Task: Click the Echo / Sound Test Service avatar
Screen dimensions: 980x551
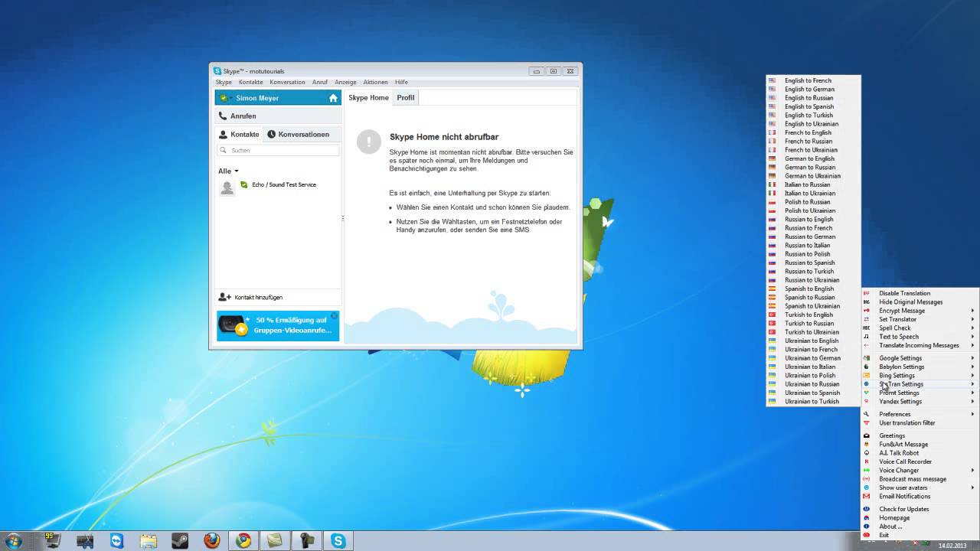Action: coord(227,187)
